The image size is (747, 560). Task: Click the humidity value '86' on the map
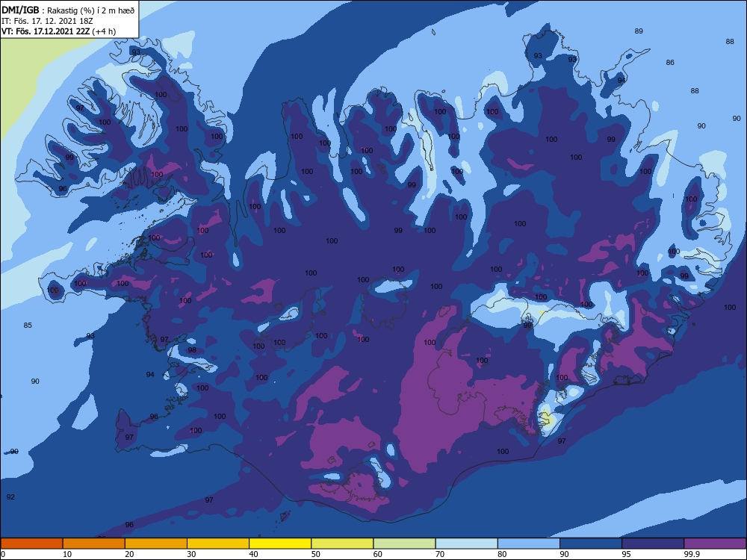[670, 63]
